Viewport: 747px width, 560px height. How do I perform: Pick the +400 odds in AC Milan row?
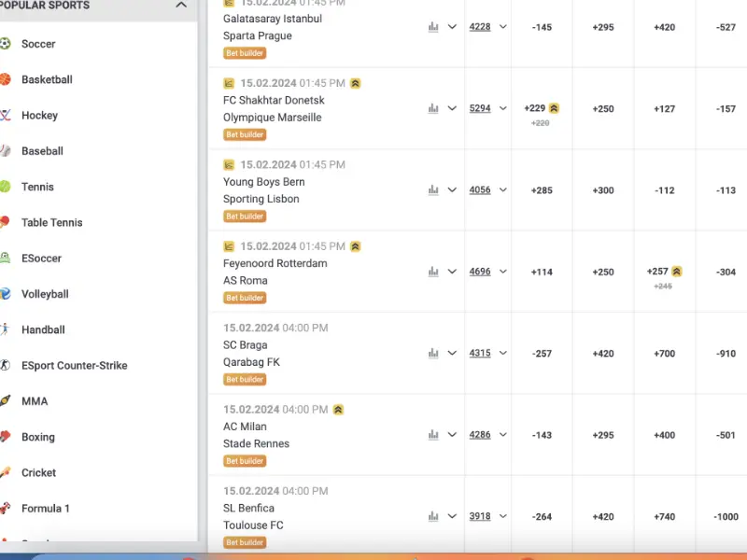[665, 435]
